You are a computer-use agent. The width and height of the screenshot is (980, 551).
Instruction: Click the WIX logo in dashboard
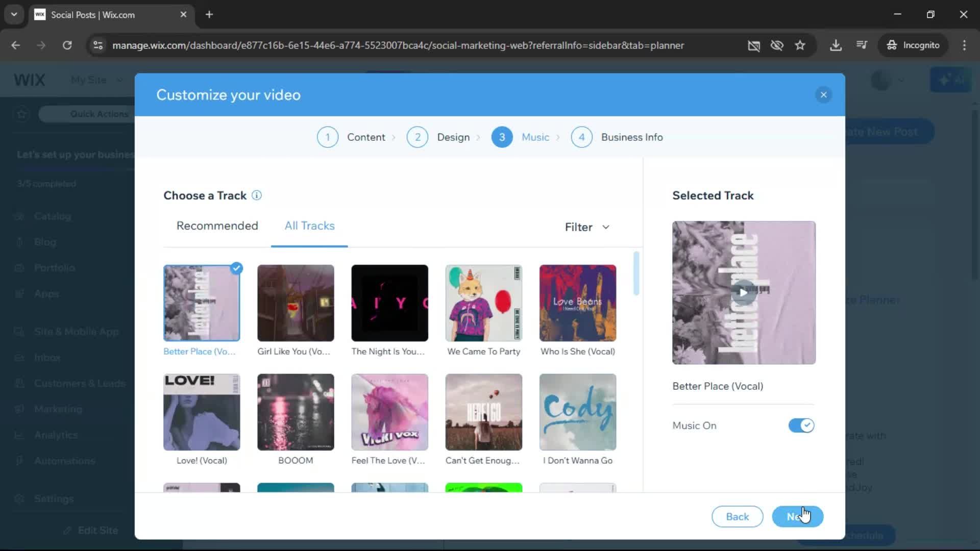30,80
